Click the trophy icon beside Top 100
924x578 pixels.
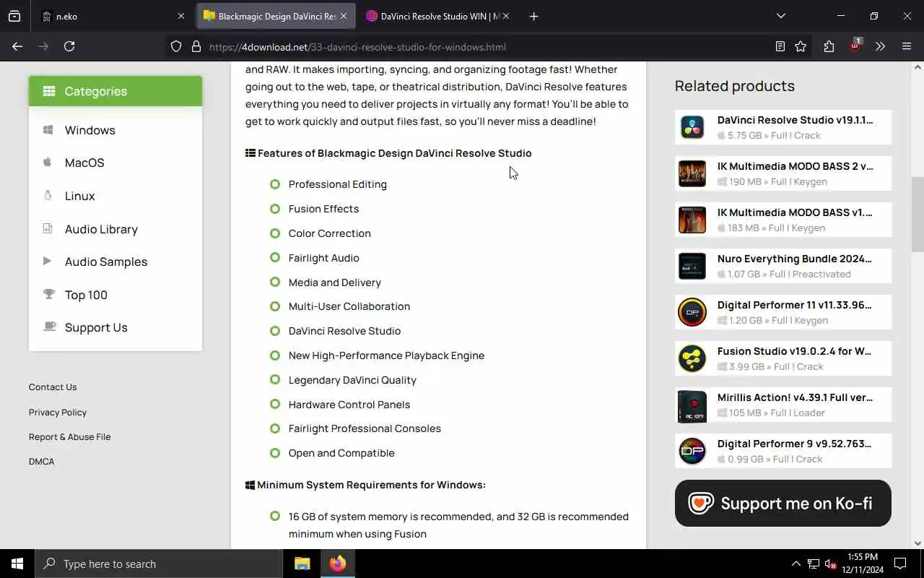48,294
